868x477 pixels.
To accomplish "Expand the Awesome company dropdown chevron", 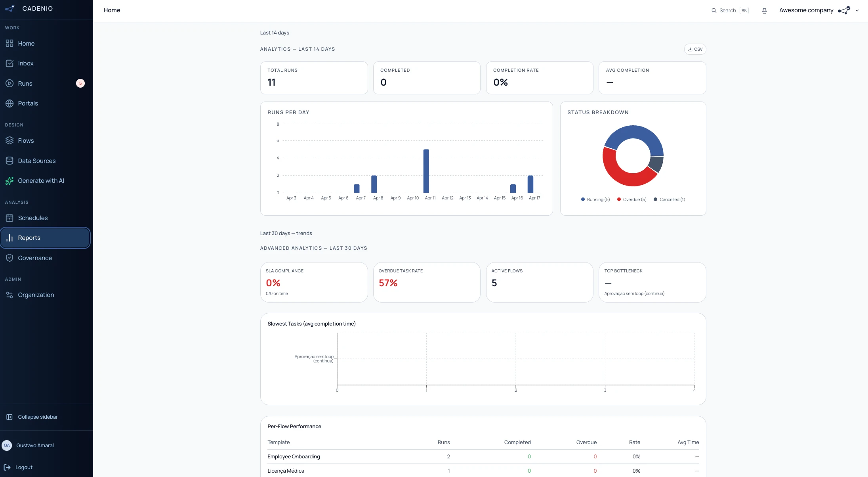I will (x=857, y=11).
